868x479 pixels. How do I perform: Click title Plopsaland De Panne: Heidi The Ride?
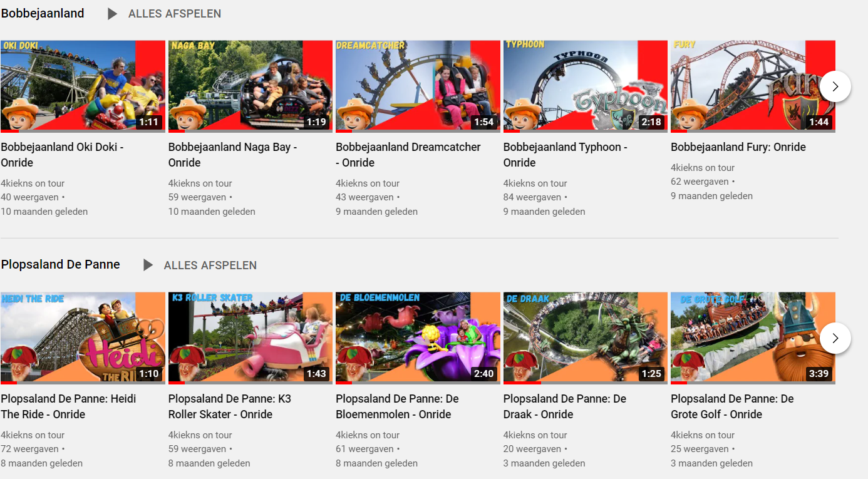[68, 406]
